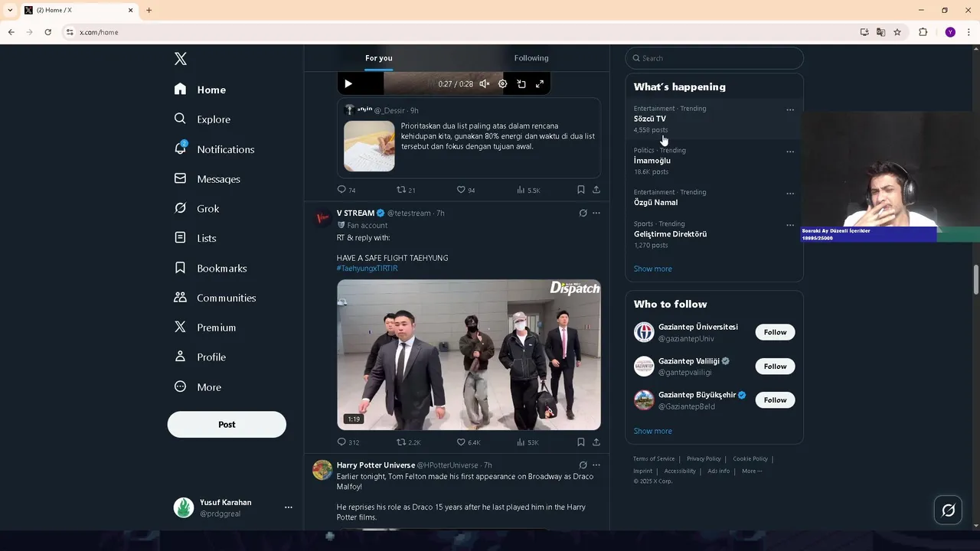Open Bookmarks page
980x551 pixels.
tap(211, 268)
